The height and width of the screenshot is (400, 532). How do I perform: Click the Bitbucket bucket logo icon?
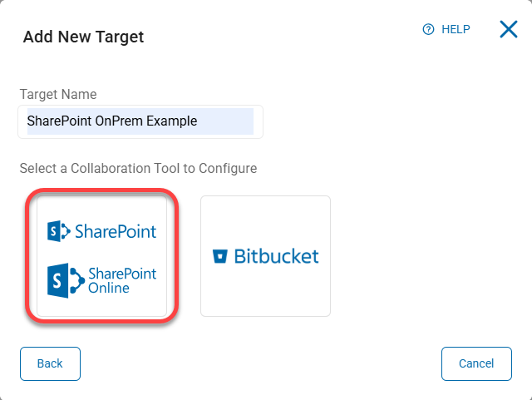coord(220,256)
